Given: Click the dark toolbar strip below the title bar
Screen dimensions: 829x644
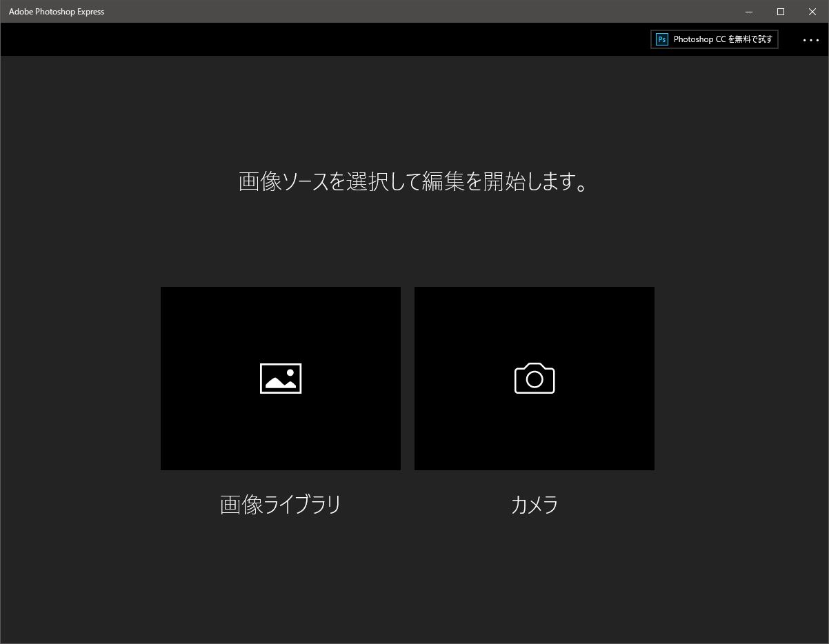Looking at the screenshot, I should click(345, 39).
